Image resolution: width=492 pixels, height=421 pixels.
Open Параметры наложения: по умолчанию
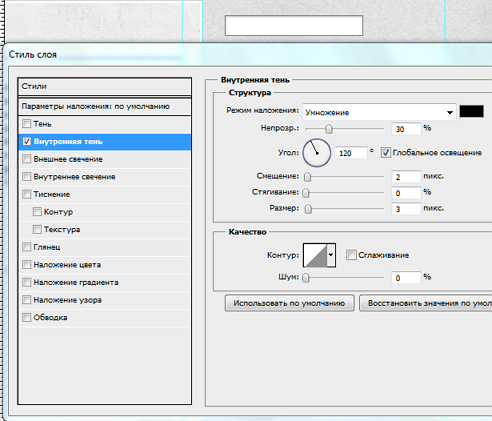(105, 107)
